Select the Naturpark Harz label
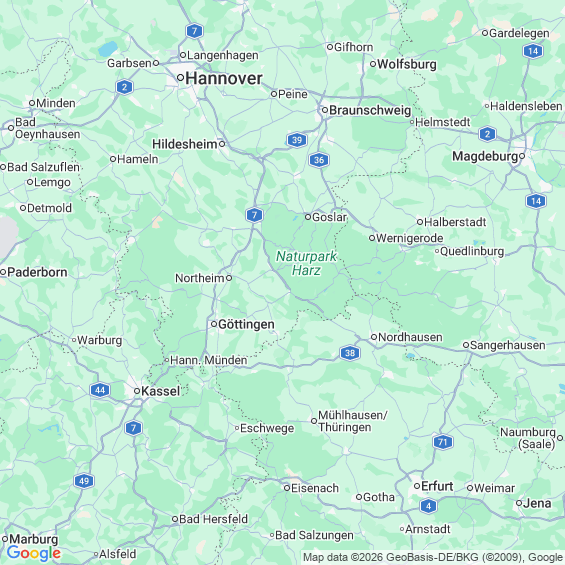The height and width of the screenshot is (565, 565). [306, 263]
